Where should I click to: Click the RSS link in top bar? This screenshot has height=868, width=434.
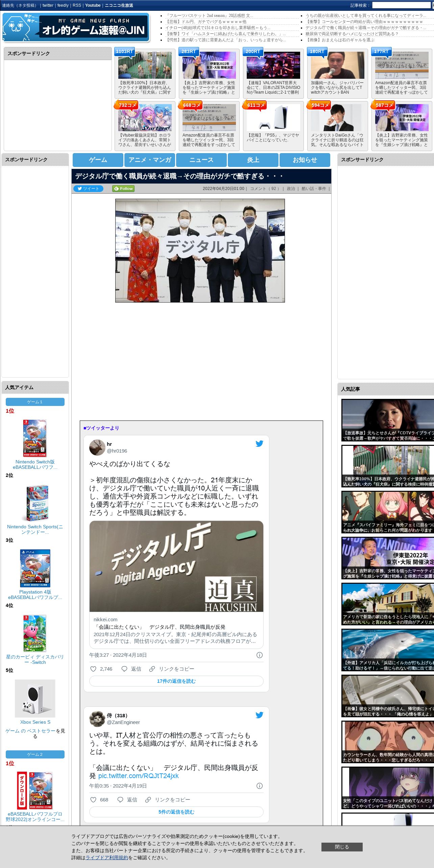[x=77, y=5]
